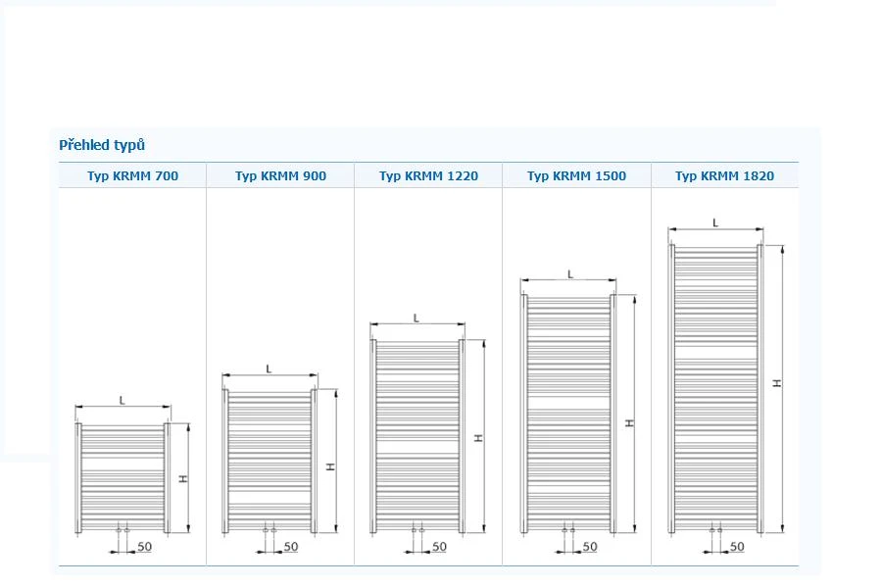Select the H height label beside KRMM 900
The height and width of the screenshot is (588, 882).
(x=331, y=466)
